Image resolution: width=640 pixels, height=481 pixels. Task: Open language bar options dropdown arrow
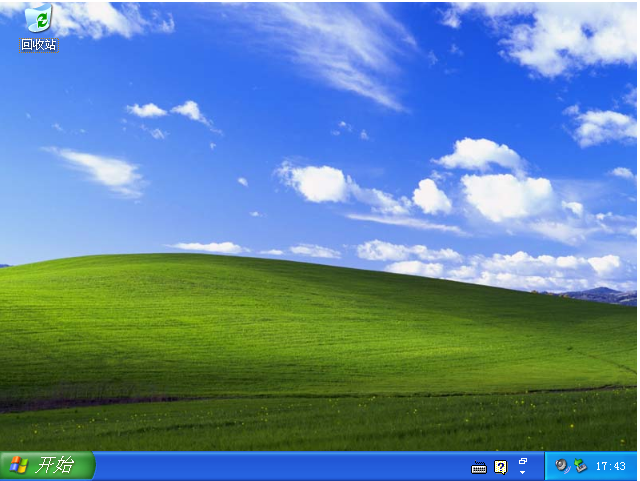pyautogui.click(x=522, y=472)
